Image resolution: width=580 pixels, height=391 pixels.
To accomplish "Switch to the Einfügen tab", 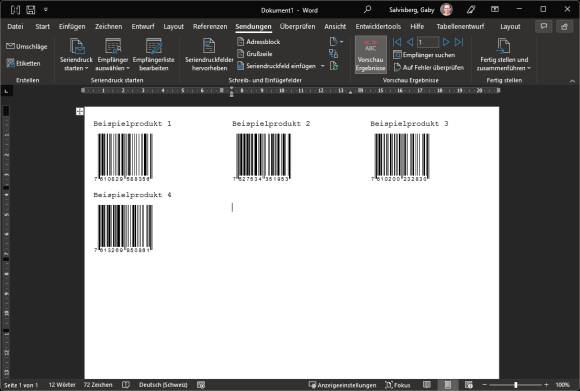I will tap(72, 27).
